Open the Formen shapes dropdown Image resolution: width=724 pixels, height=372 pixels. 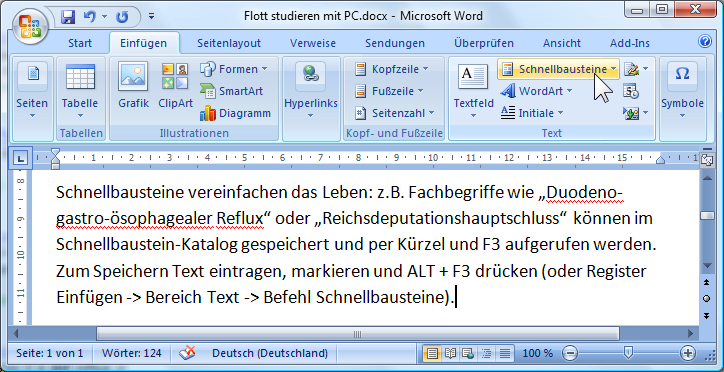click(x=234, y=69)
